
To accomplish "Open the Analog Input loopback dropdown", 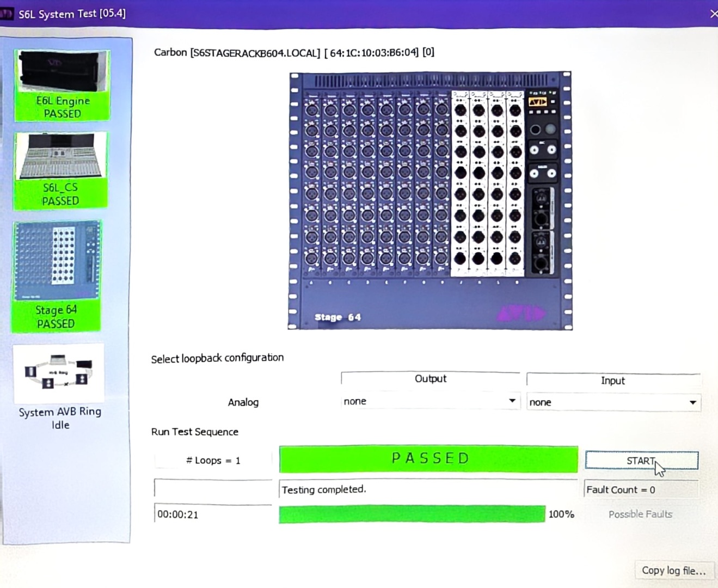I will pos(613,402).
